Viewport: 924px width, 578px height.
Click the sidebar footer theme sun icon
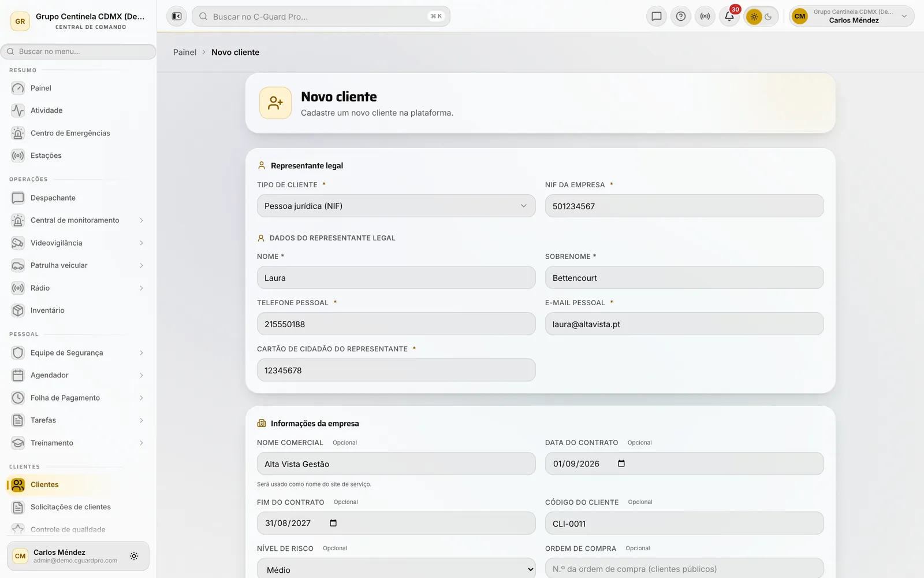134,556
